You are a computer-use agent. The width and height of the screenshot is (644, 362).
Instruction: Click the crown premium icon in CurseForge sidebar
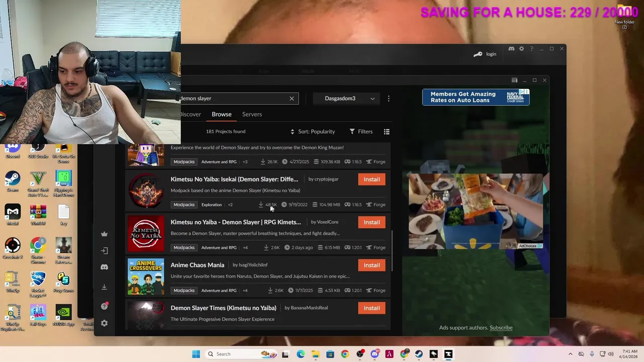click(104, 234)
